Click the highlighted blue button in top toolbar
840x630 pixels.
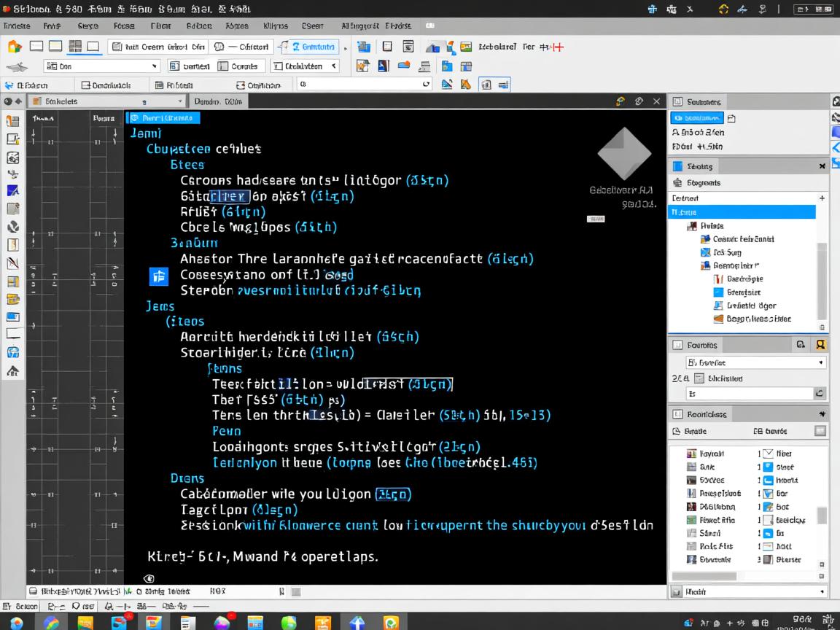[x=312, y=47]
